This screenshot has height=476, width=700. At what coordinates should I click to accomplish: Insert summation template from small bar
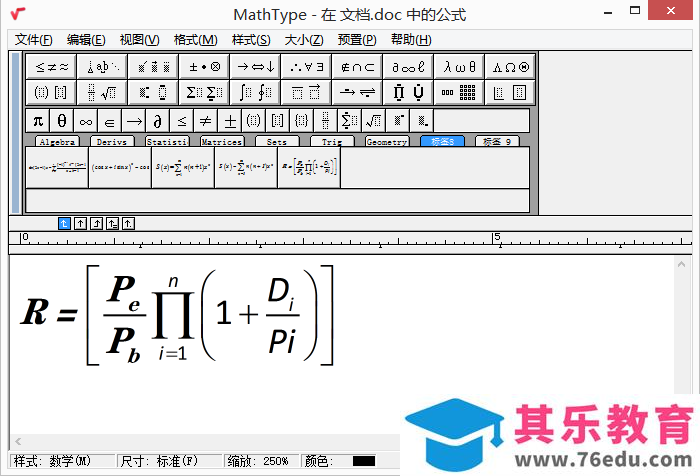[350, 121]
